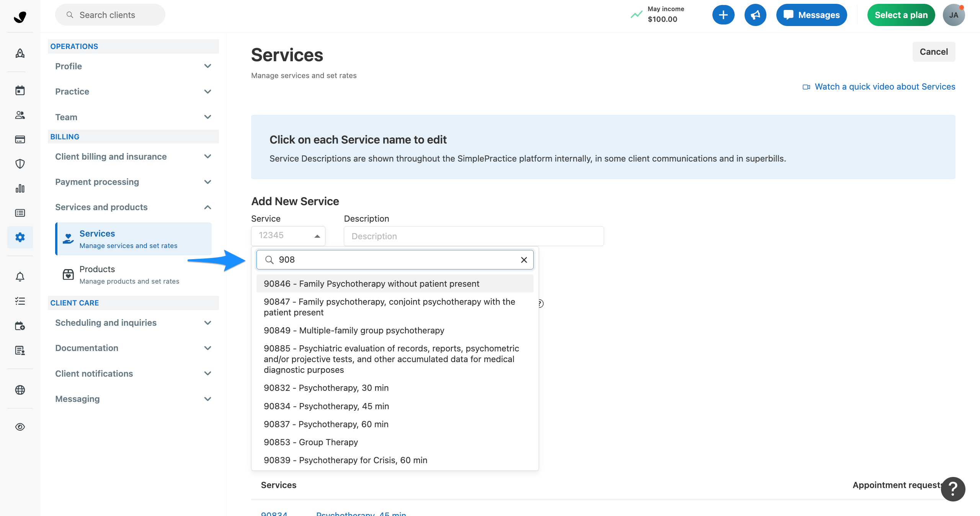Open the Messages button
The width and height of the screenshot is (980, 516).
point(812,15)
